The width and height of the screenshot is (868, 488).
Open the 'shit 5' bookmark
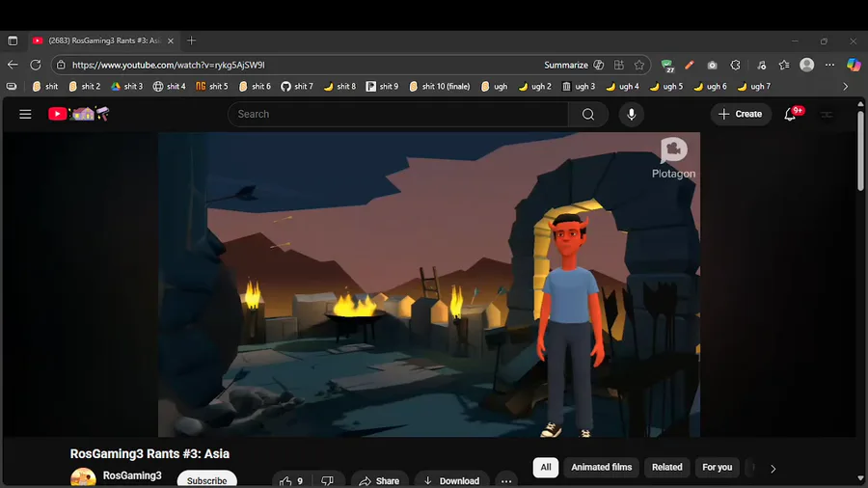point(212,86)
